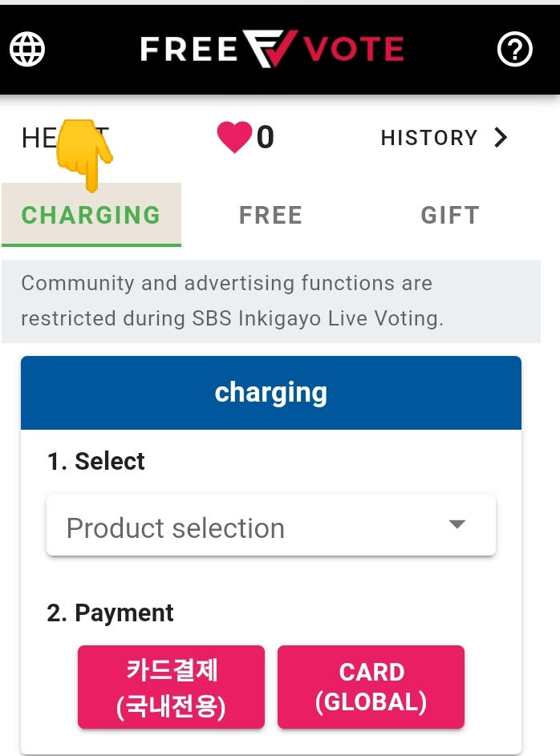Click the pink heart icon
560x756 pixels.
click(x=234, y=138)
